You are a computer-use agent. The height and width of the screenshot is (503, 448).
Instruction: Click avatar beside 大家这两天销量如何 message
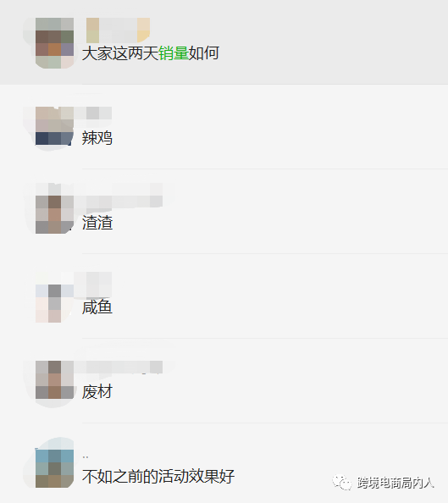54,43
